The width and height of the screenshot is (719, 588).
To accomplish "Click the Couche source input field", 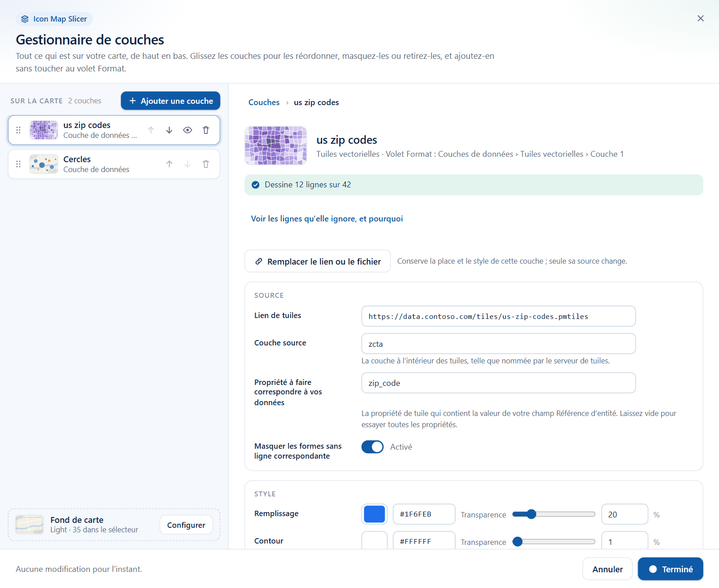I will pyautogui.click(x=498, y=344).
